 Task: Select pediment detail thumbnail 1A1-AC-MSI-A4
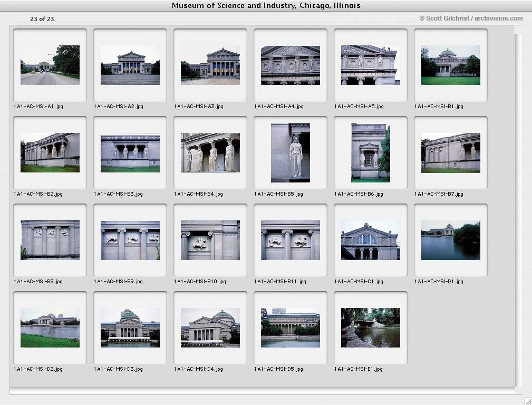click(290, 65)
